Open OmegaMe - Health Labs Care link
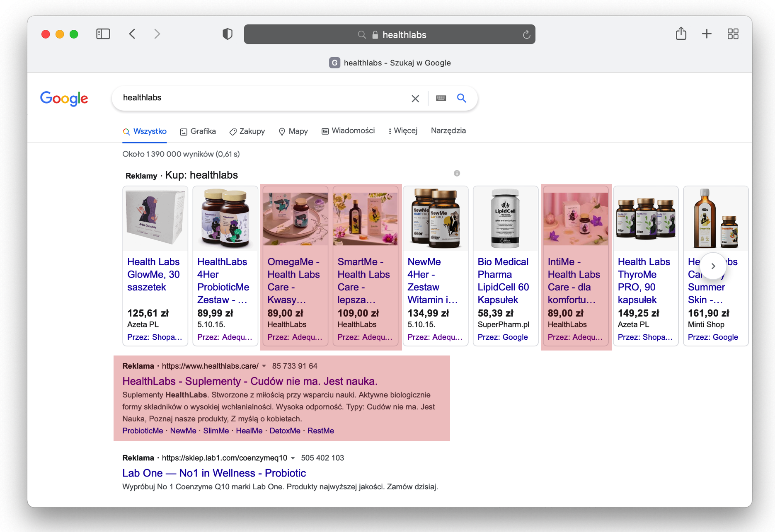 click(x=294, y=281)
